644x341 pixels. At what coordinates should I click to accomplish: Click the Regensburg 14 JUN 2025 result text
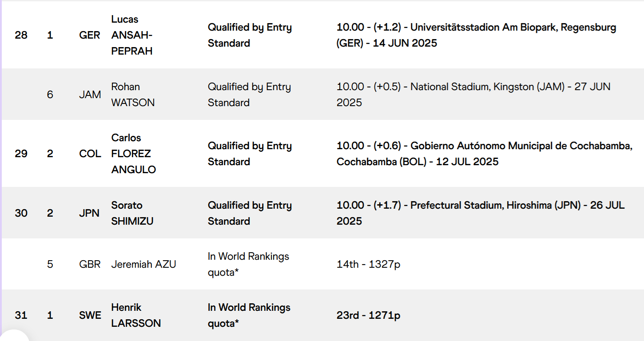476,35
